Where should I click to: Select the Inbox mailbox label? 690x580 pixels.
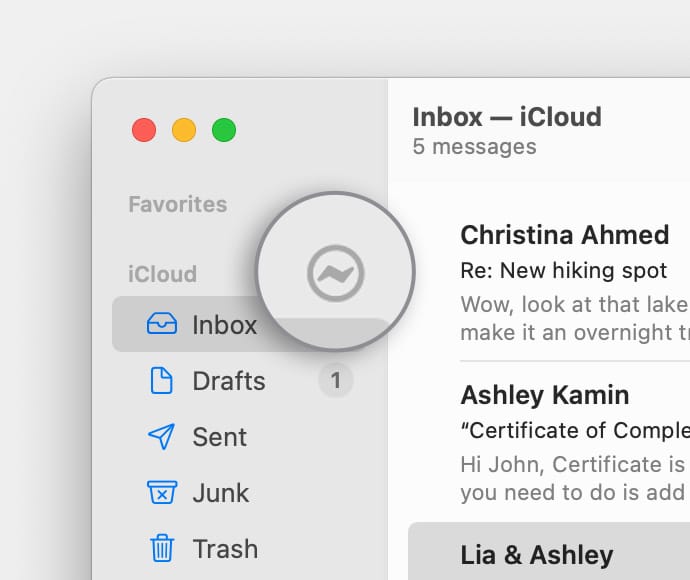(x=224, y=325)
